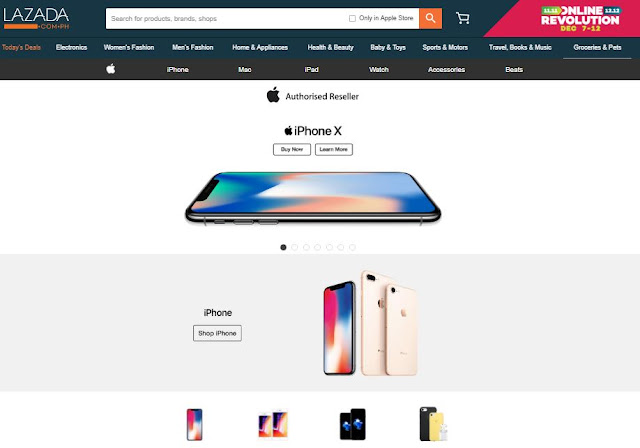Go to the Mac tab
The width and height of the screenshot is (640, 448).
pos(244,69)
